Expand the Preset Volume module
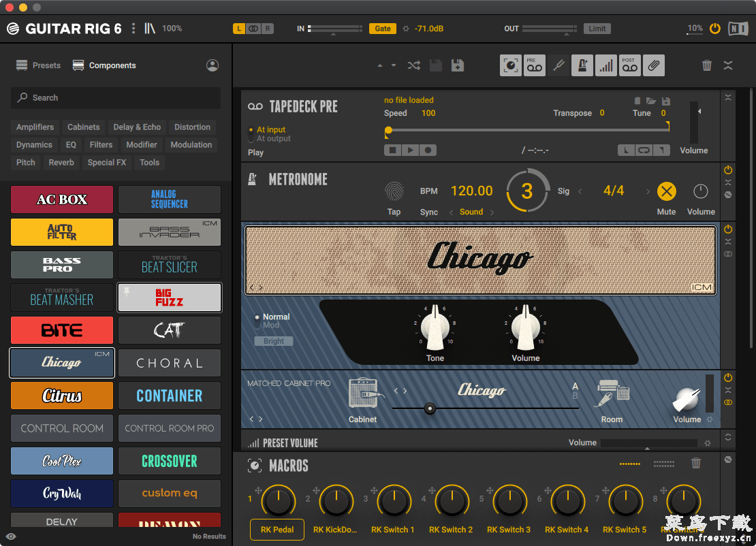Screen dimensions: 756x546 [x=728, y=437]
